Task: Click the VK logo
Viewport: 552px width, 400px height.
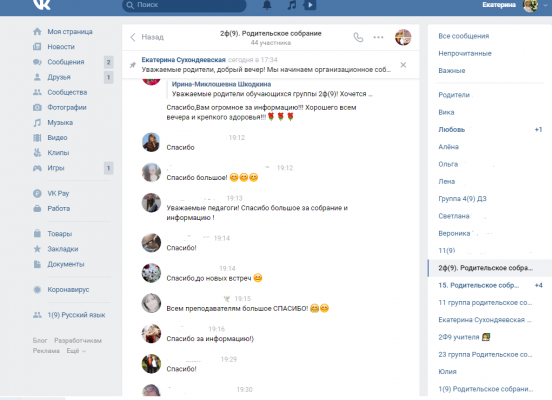Action: (42, 4)
